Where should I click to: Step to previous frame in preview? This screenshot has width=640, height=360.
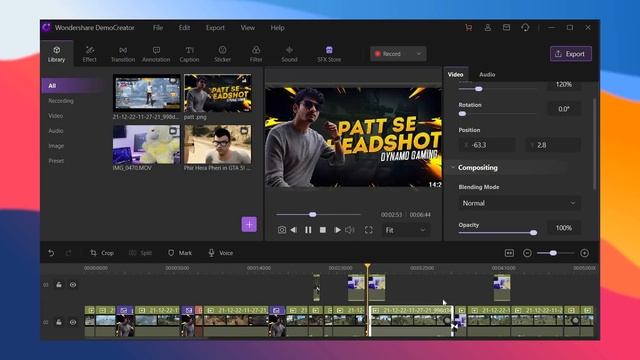click(x=293, y=230)
